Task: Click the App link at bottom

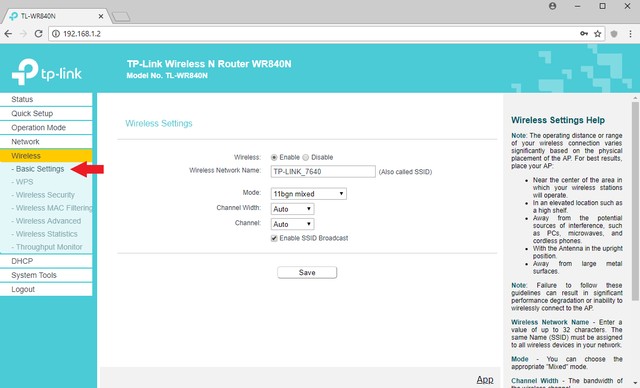Action: (x=485, y=380)
